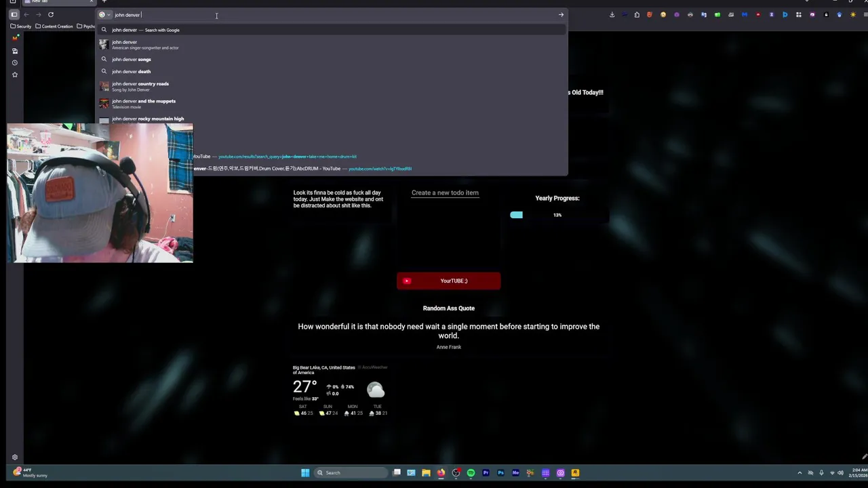Click the YourTUBE ;) red button
This screenshot has width=868, height=488.
point(449,281)
